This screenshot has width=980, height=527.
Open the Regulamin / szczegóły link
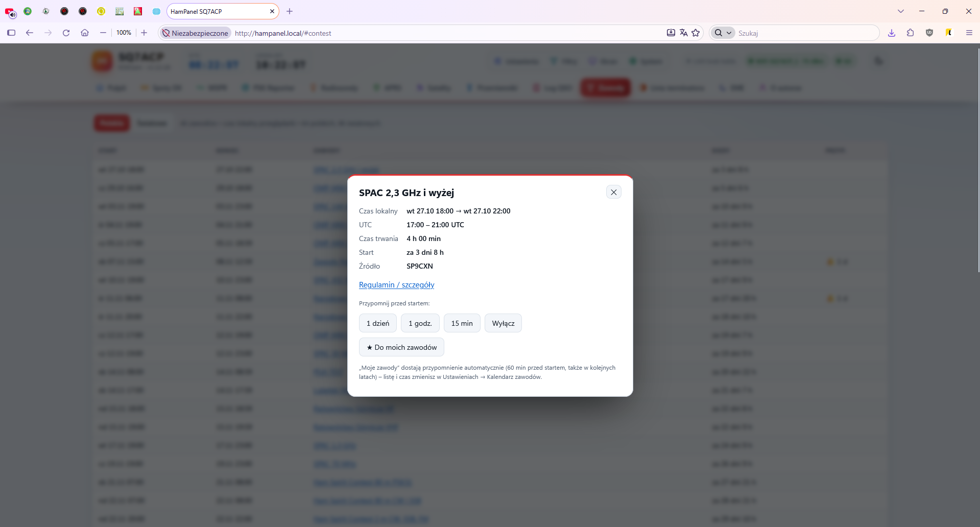click(396, 285)
